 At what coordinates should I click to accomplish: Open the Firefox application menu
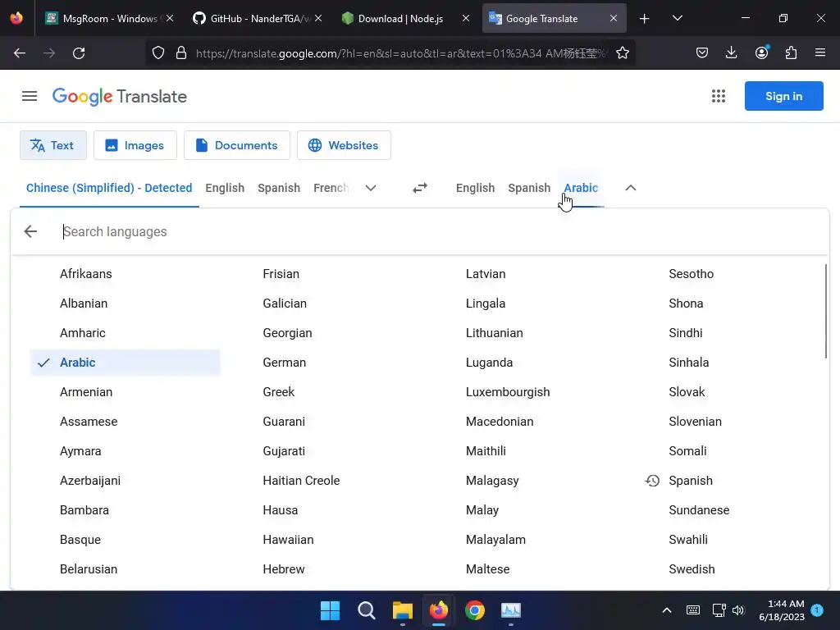(819, 53)
